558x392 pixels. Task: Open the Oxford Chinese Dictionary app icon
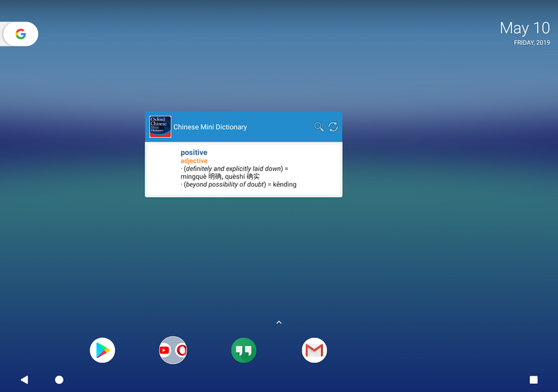160,127
